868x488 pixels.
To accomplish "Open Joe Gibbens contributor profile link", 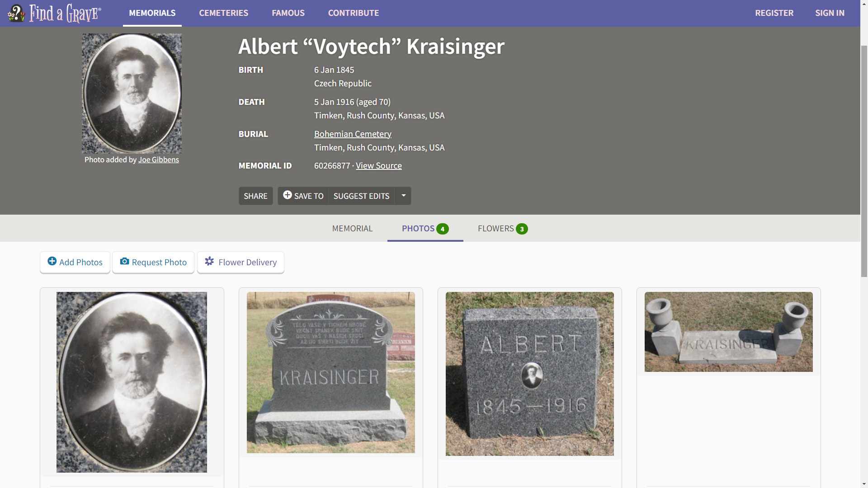I will click(158, 160).
